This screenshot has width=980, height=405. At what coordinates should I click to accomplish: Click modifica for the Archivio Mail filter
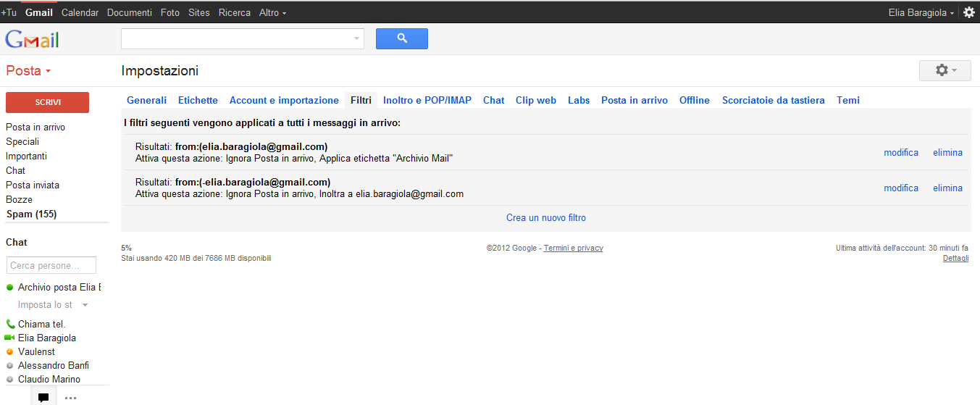[x=901, y=152]
